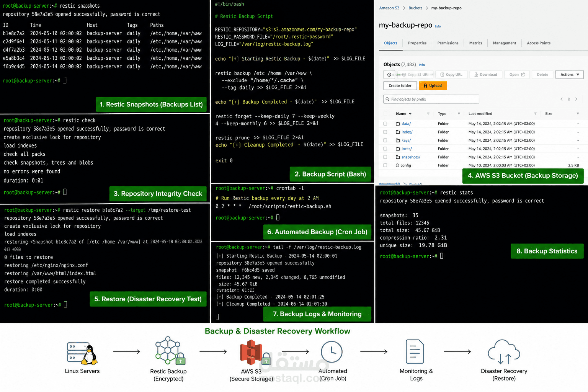The height and width of the screenshot is (392, 588).
Task: Open the index/ folder link
Action: click(407, 132)
